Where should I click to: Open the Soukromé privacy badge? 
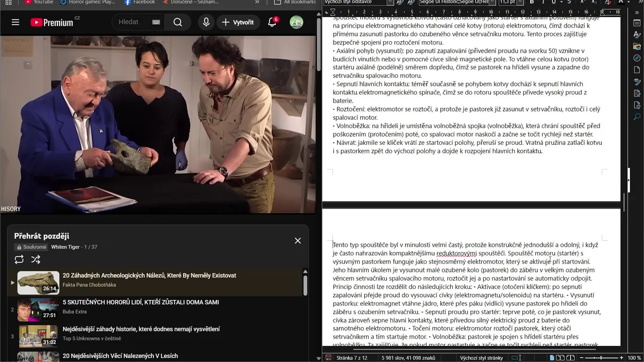tap(31, 247)
